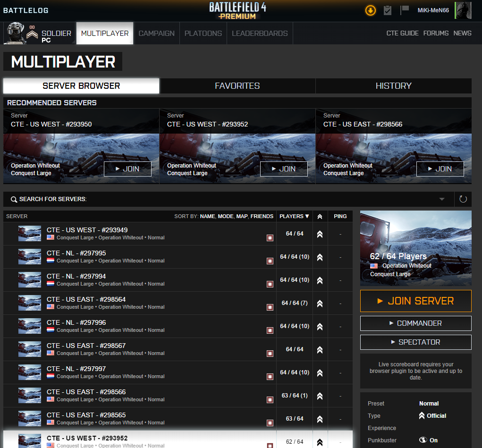This screenshot has width=482, height=448.
Task: Select server row CTE - US EAST - #298567
Action: [x=178, y=350]
